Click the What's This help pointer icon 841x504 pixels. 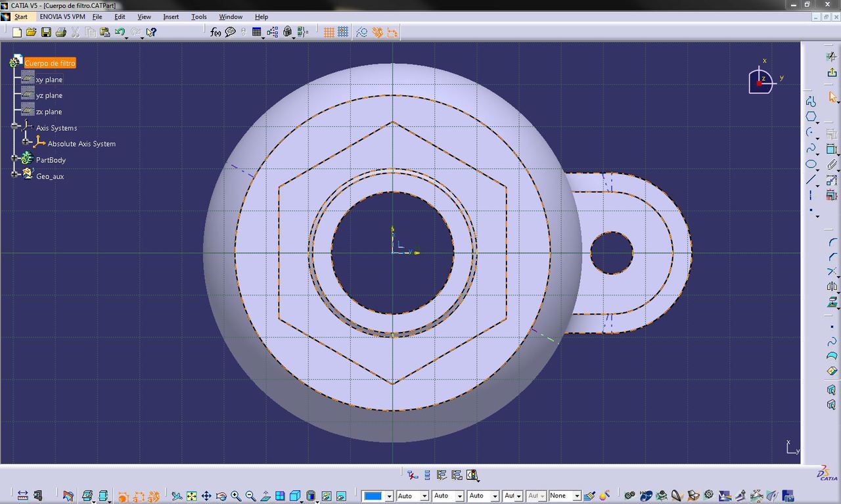[151, 32]
